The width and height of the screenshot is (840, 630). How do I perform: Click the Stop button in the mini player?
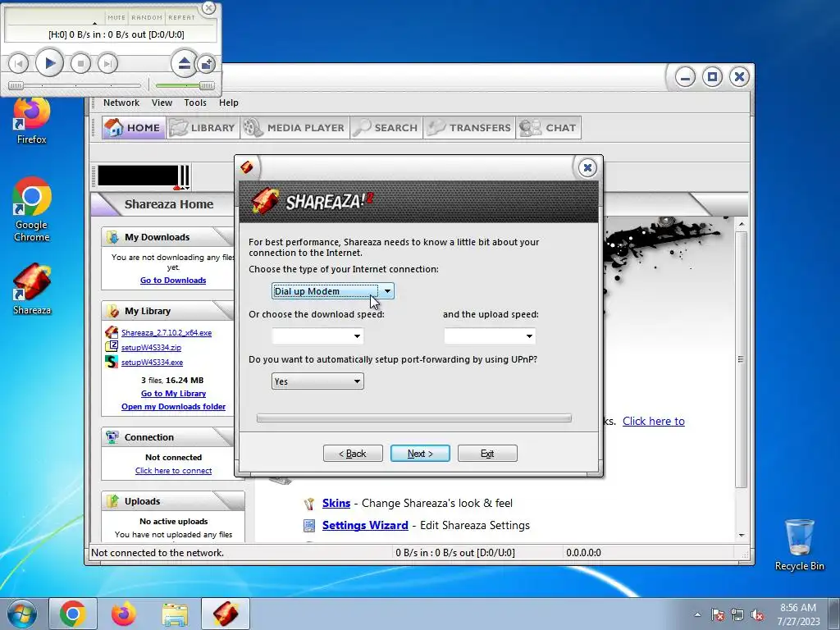pos(81,64)
